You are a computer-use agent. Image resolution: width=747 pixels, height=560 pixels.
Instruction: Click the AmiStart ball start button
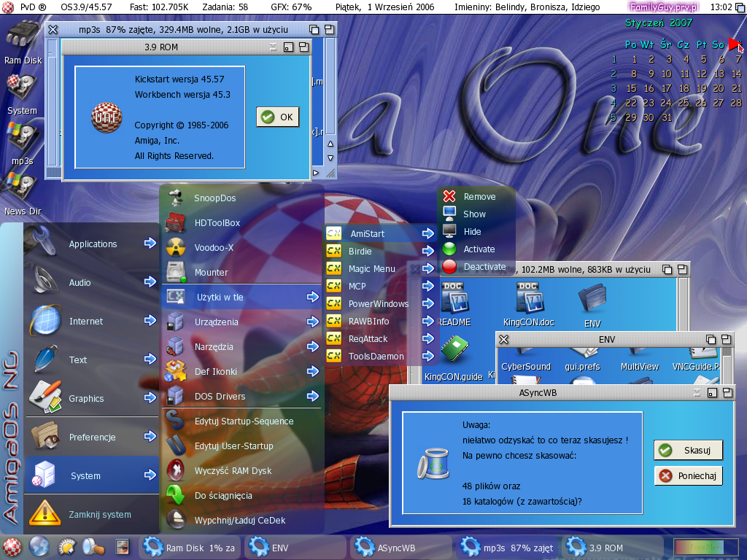(x=12, y=547)
